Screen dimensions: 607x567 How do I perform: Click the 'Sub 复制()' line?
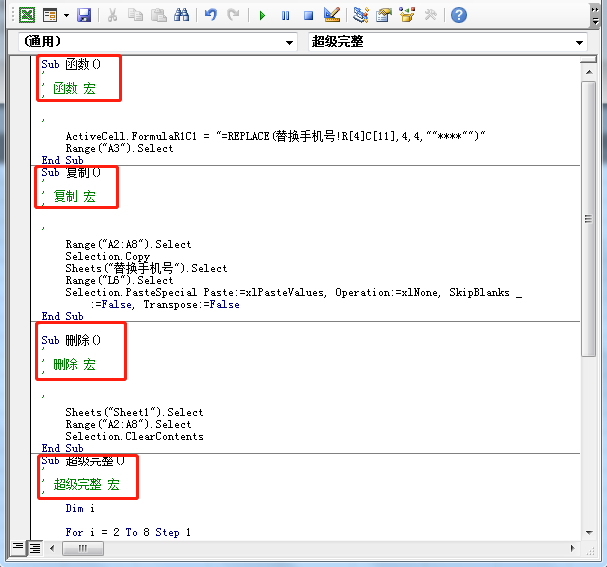click(x=71, y=172)
